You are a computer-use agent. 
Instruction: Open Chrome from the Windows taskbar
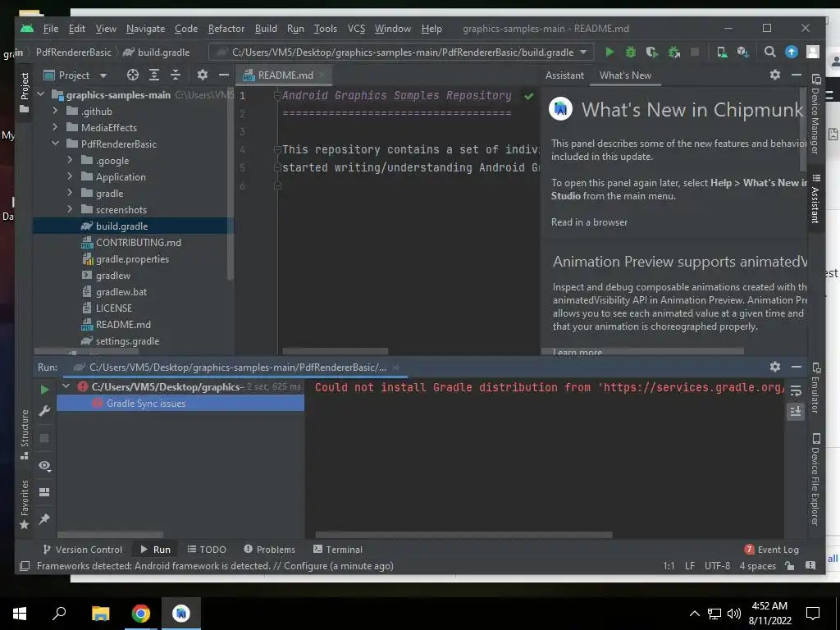141,614
